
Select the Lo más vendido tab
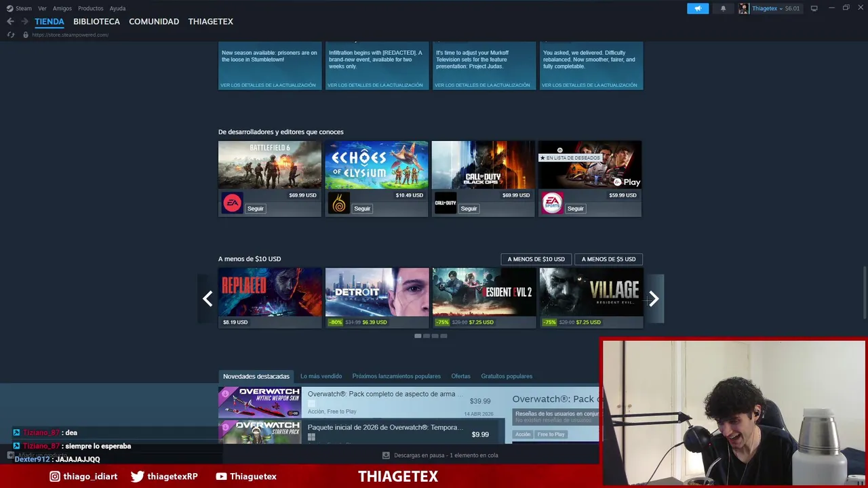[x=321, y=376]
